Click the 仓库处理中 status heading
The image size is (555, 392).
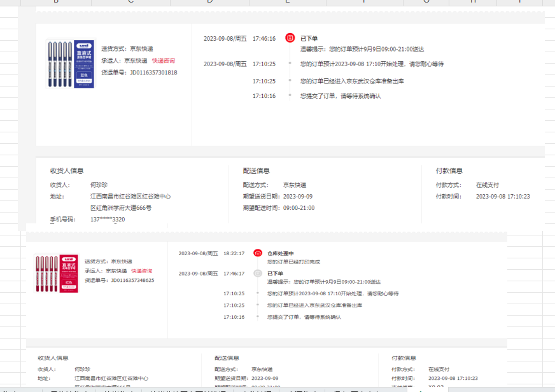pos(280,253)
